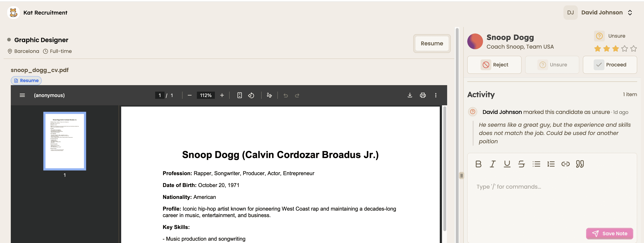This screenshot has height=243, width=644.
Task: Redo the PDF annotation
Action: (297, 95)
